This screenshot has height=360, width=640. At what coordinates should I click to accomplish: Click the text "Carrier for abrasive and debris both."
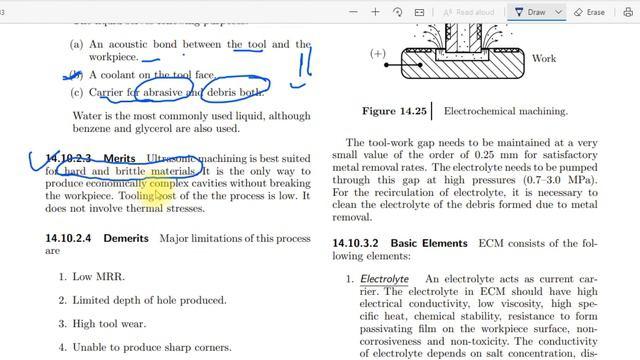(x=176, y=92)
